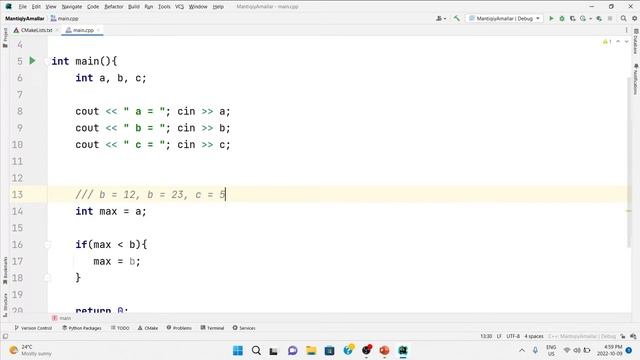Open the File menu
640x360 pixels.
(22, 7)
